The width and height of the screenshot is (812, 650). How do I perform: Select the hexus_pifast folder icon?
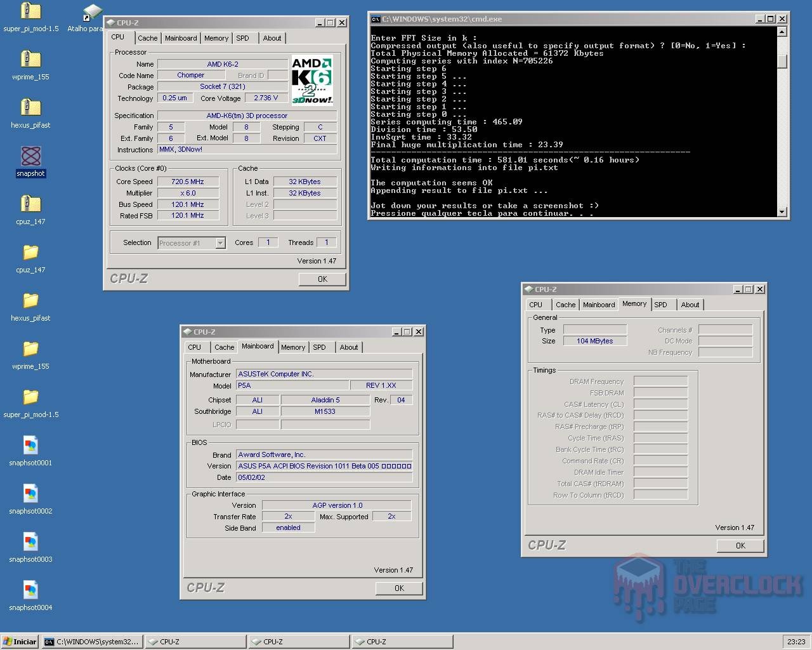click(30, 301)
